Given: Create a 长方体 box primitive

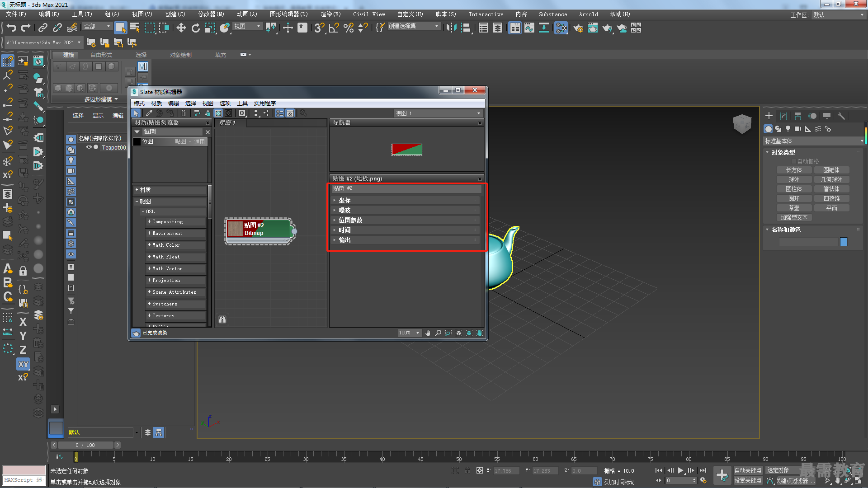Looking at the screenshot, I should (x=794, y=170).
